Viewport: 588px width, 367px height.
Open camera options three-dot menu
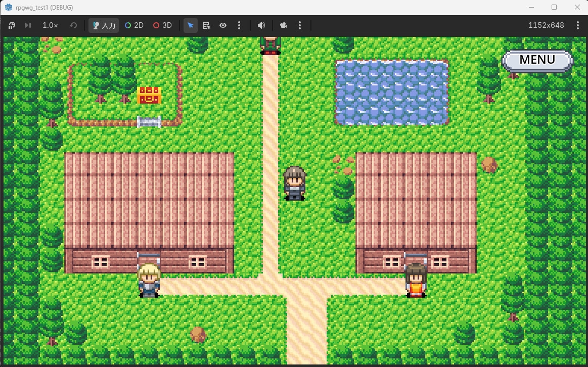(x=300, y=25)
